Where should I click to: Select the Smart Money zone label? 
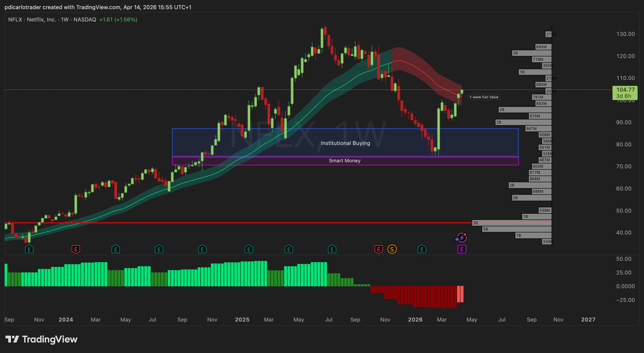coord(345,161)
